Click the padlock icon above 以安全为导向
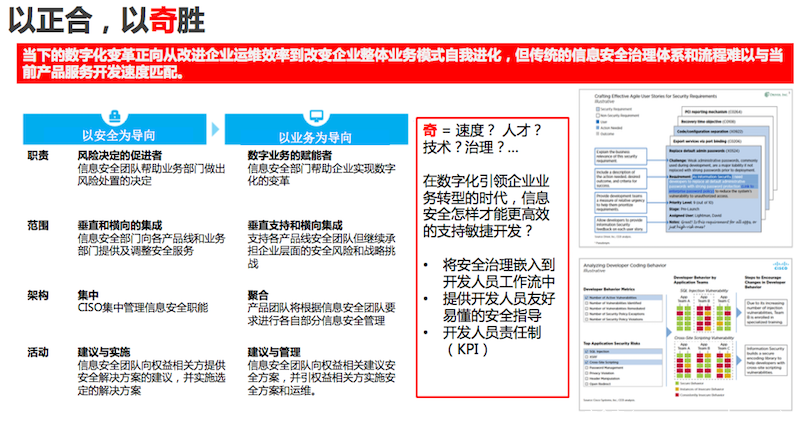 (115, 116)
